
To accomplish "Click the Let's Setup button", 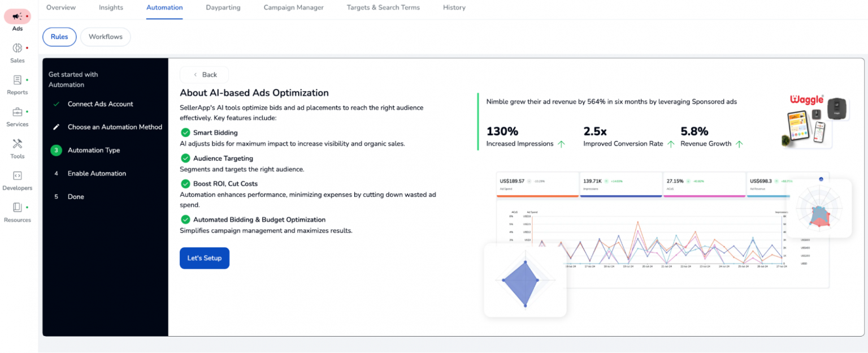I will 204,258.
